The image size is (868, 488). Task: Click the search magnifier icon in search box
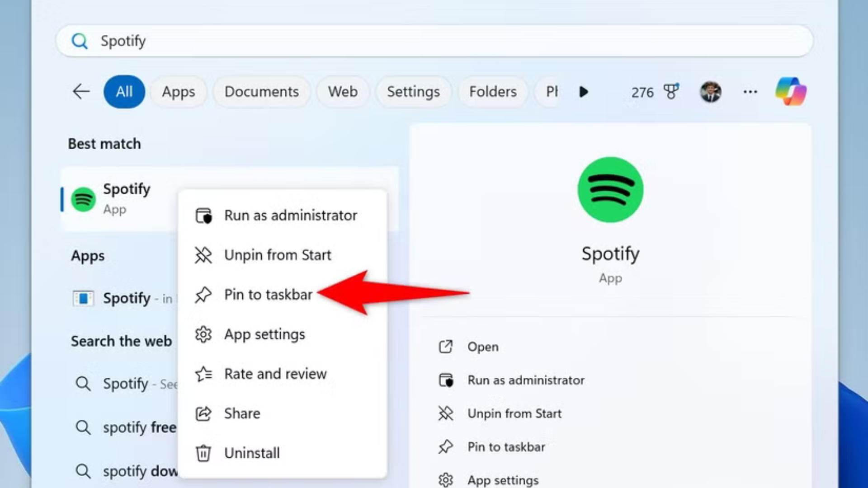coord(80,41)
